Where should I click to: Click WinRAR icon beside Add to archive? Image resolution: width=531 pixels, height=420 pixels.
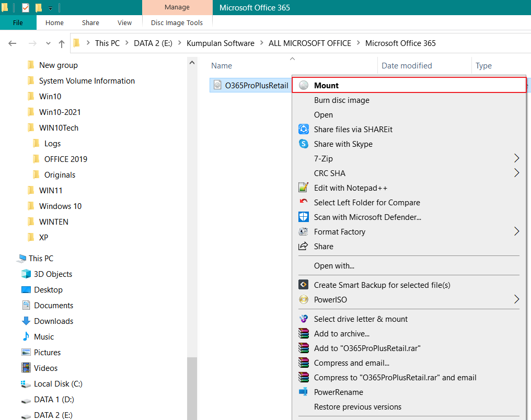(x=304, y=333)
